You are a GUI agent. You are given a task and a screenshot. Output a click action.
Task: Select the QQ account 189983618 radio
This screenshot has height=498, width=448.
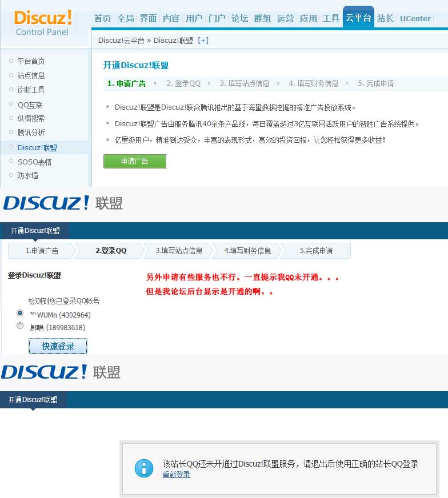[20, 326]
